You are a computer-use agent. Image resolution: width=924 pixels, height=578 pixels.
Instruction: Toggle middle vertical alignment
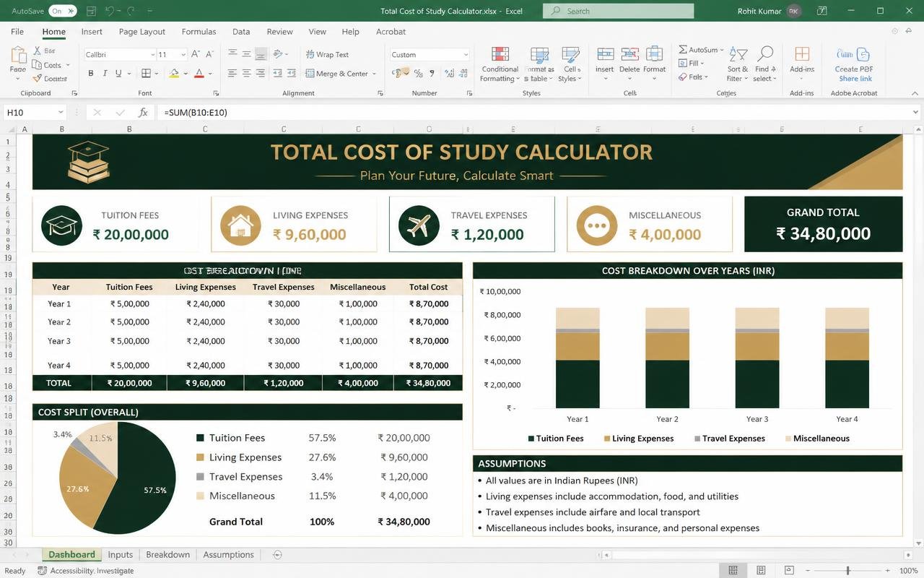click(x=246, y=54)
